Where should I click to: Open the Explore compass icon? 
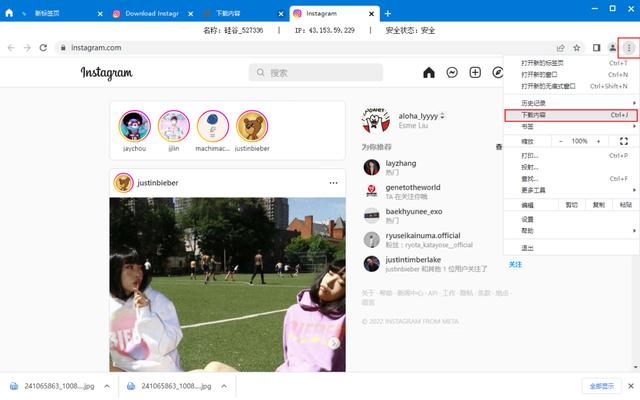pyautogui.click(x=498, y=73)
